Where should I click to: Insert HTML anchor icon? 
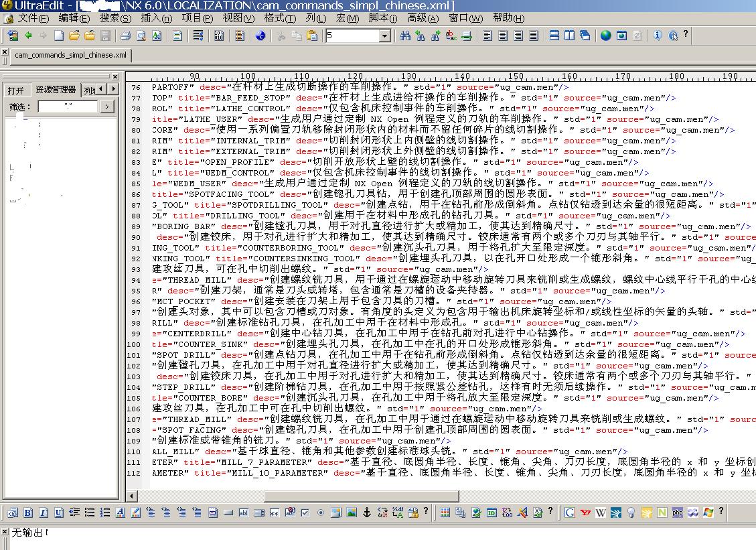pyautogui.click(x=367, y=512)
